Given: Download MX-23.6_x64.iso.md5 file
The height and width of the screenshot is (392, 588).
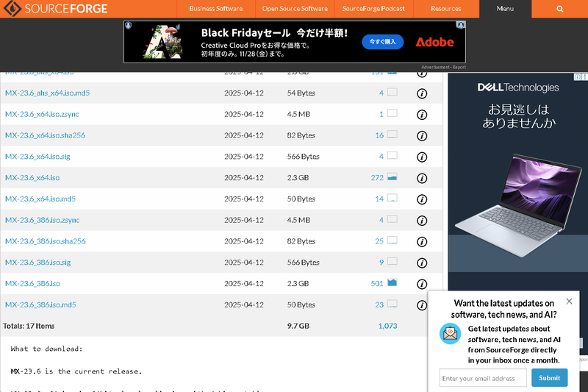Looking at the screenshot, I should [x=40, y=199].
